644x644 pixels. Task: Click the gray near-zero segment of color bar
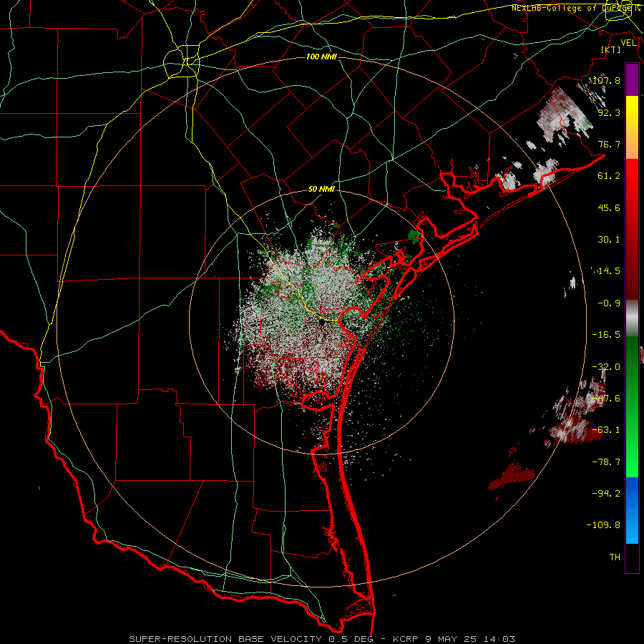(x=632, y=318)
